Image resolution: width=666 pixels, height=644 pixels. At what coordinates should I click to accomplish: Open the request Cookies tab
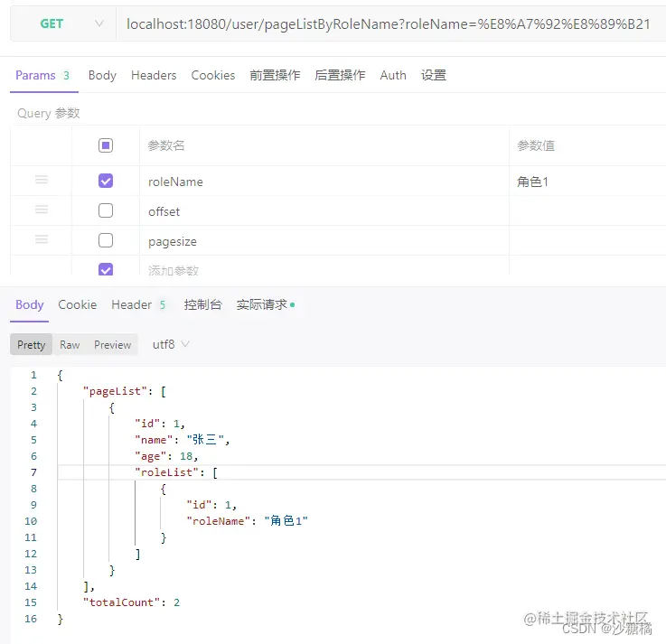(212, 75)
